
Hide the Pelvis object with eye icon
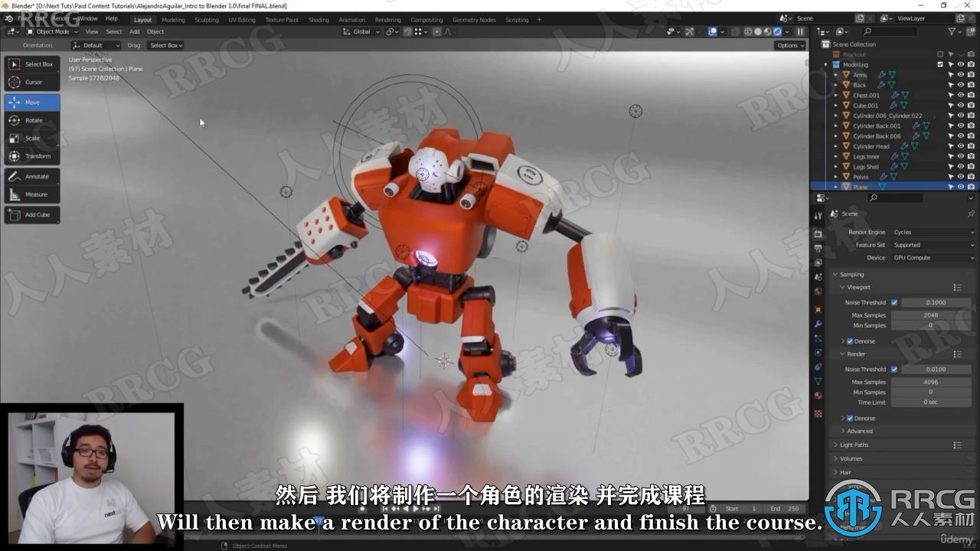(x=961, y=177)
